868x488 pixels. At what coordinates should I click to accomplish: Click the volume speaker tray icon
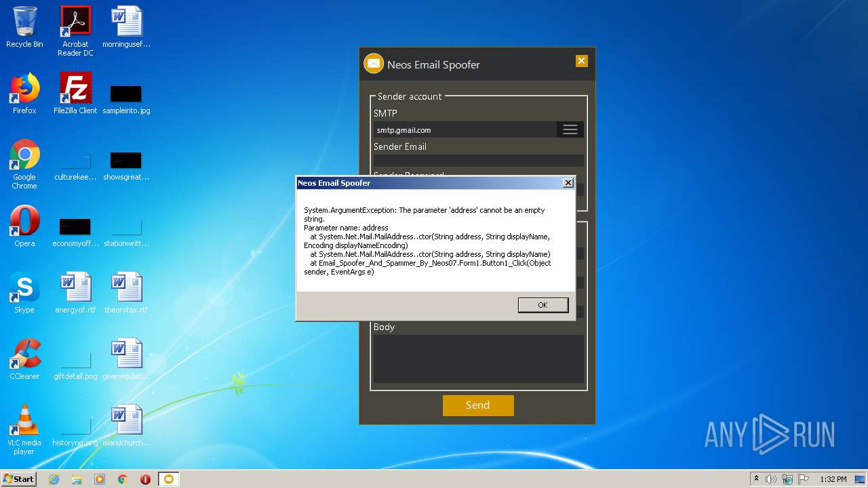771,479
